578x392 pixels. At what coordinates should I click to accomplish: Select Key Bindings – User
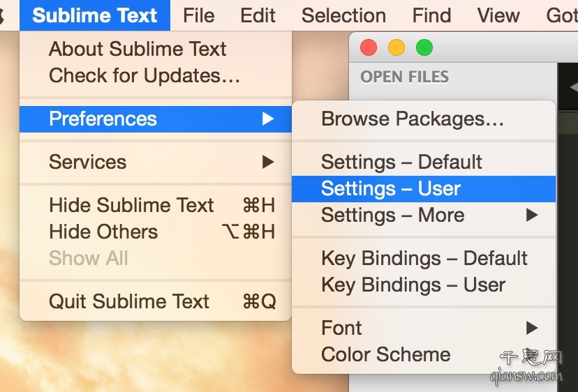coord(424,285)
